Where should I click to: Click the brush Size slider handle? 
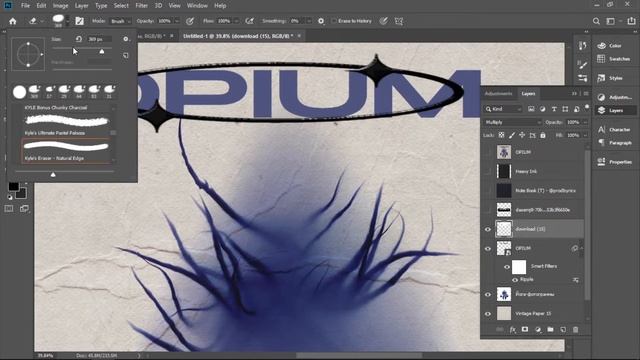click(x=102, y=51)
